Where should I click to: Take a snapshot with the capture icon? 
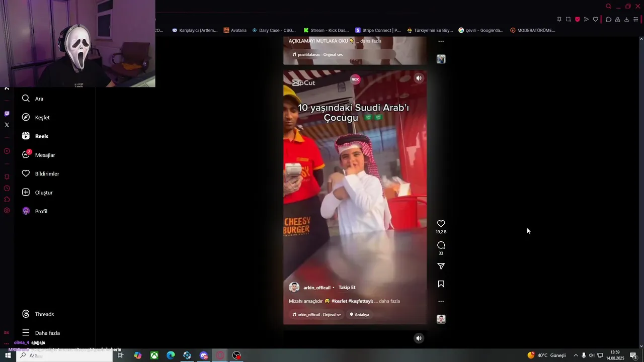coord(568,20)
